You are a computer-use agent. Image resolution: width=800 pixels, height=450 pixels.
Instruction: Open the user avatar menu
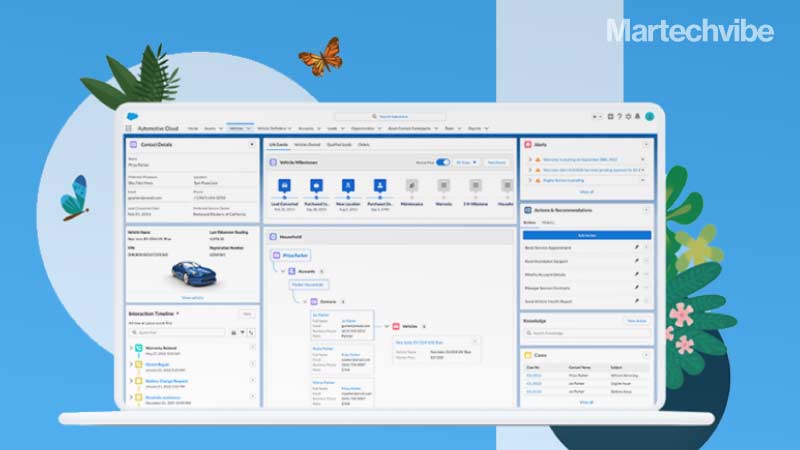coord(649,116)
